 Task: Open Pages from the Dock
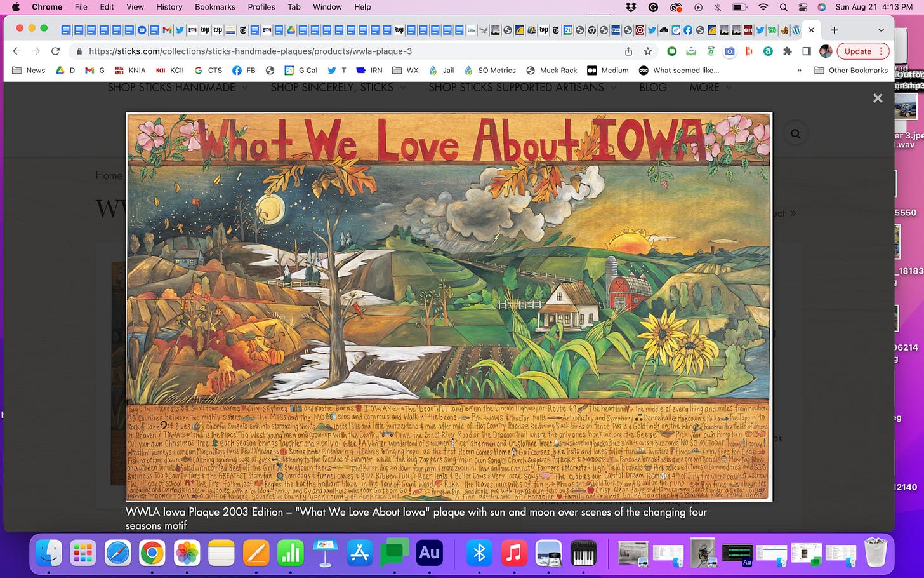[256, 553]
